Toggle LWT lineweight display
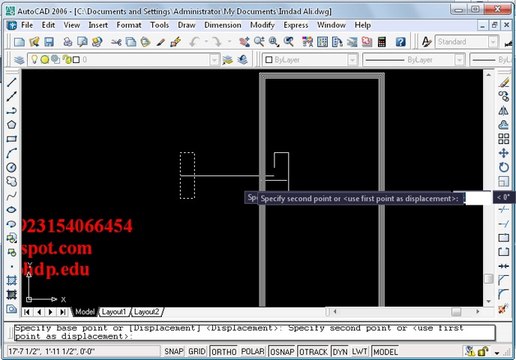 coord(359,351)
